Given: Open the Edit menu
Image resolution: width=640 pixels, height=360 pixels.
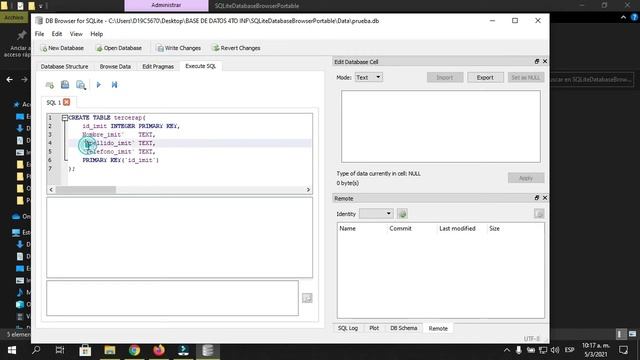Looking at the screenshot, I should pyautogui.click(x=57, y=34).
